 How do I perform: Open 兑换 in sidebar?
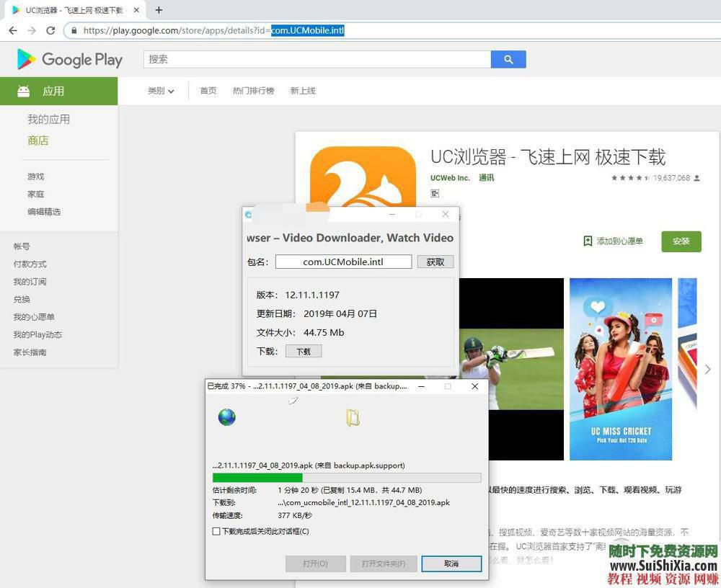click(22, 299)
